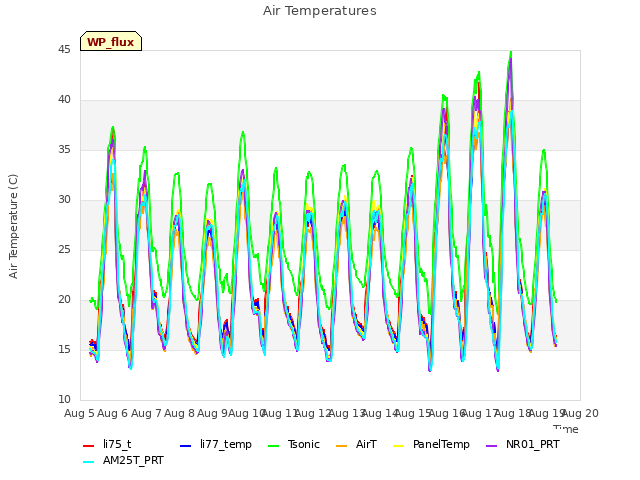Click the Aug 8 x-axis tick label
Viewport: 640px width, 480px height.
click(x=179, y=413)
